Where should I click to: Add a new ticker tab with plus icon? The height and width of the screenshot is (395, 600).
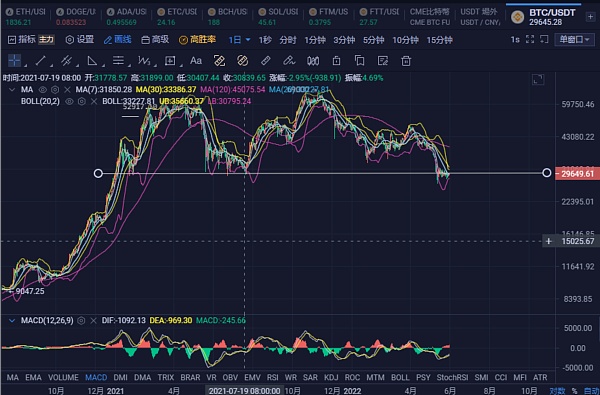[x=590, y=17]
